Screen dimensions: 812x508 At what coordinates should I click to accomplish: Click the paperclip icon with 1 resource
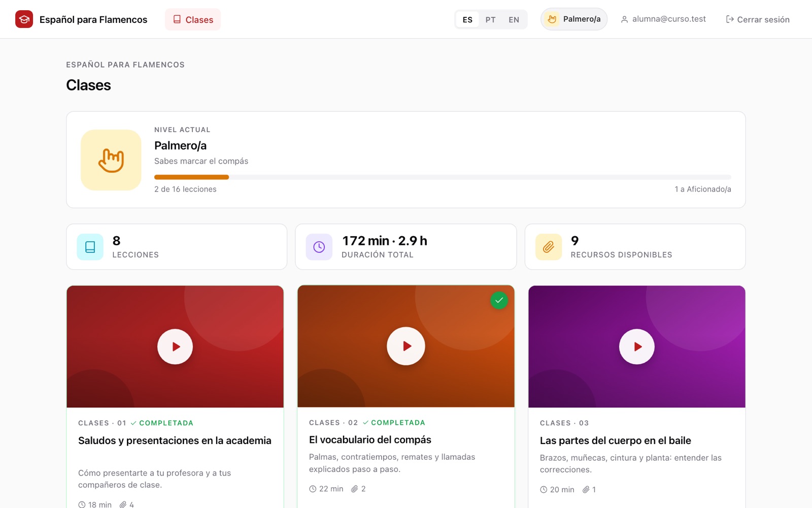[586, 490]
